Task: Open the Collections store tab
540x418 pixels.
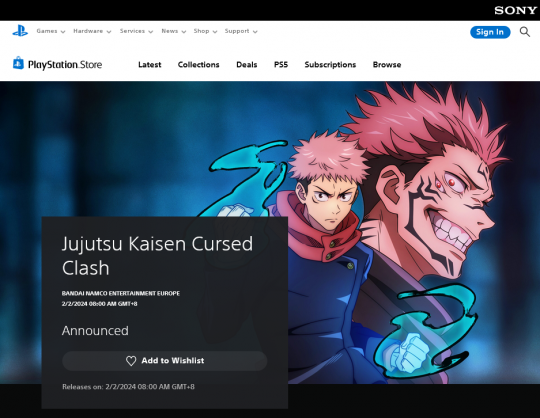Action: click(198, 65)
